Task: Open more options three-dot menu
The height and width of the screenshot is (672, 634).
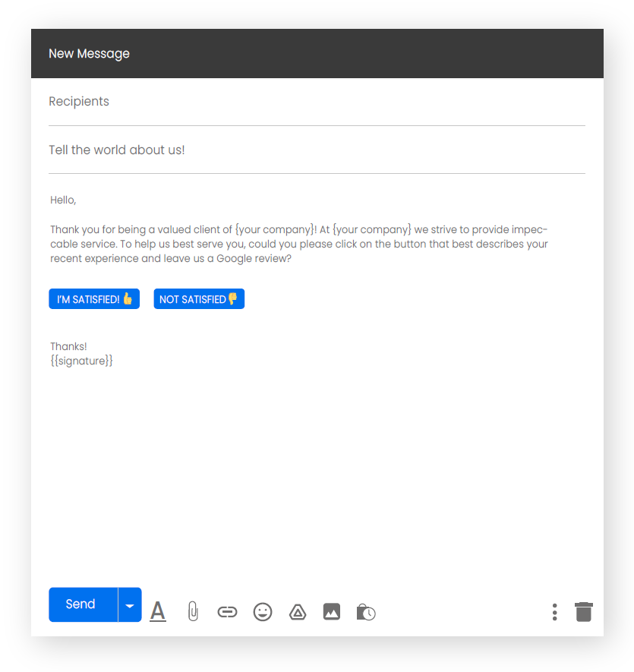Action: coord(555,612)
